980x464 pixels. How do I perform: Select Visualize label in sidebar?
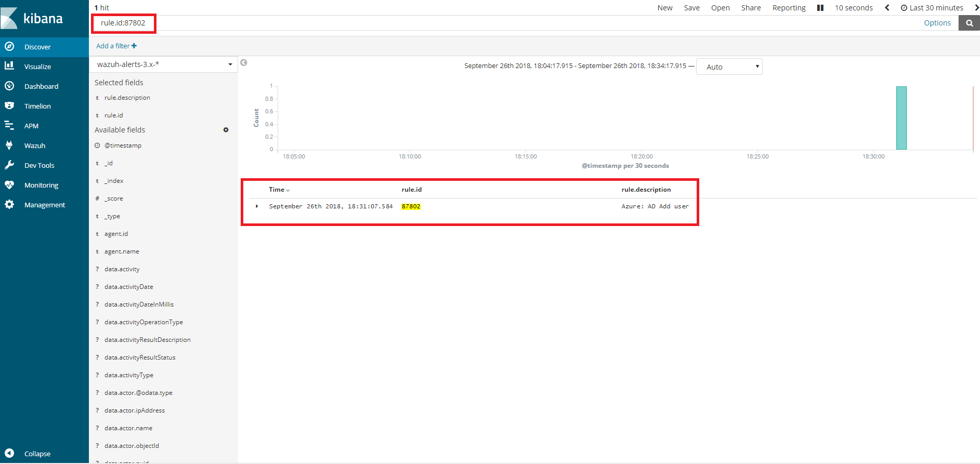tap(37, 67)
